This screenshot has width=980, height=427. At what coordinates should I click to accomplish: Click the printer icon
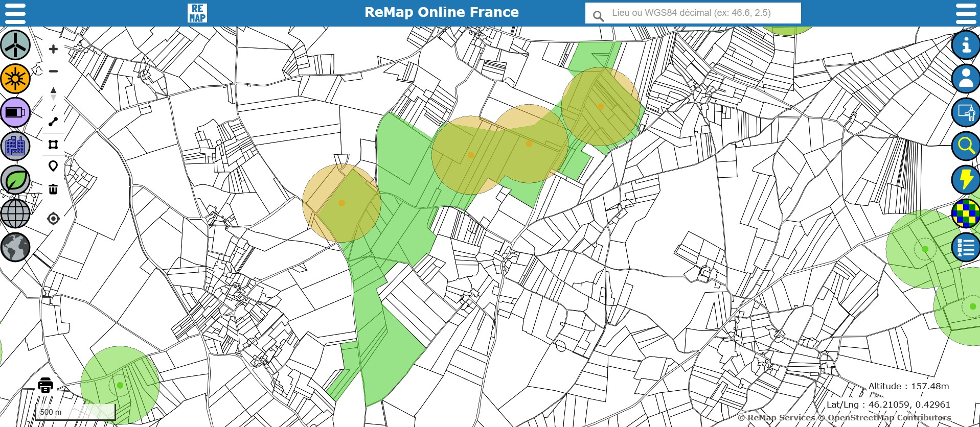point(45,385)
